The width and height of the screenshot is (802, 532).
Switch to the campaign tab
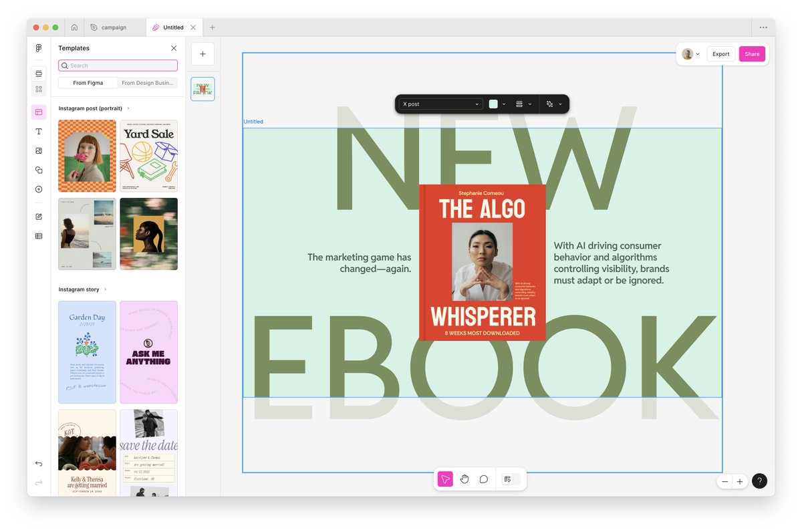pos(115,27)
